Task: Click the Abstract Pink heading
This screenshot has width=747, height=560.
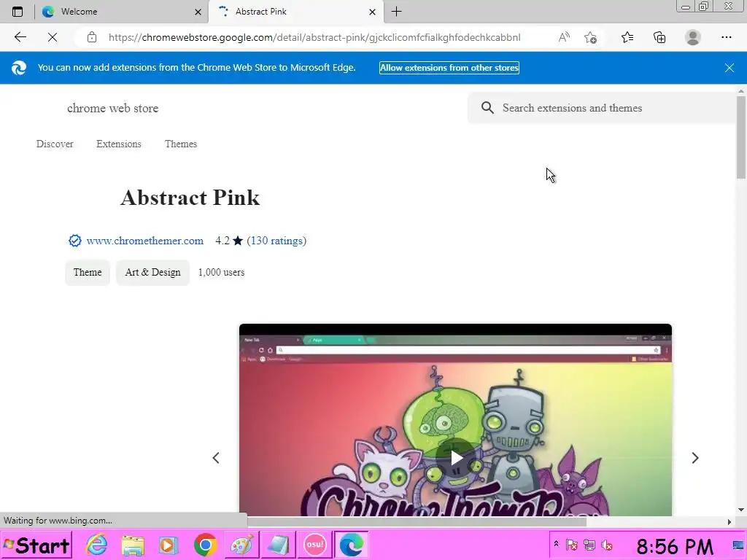Action: tap(190, 198)
